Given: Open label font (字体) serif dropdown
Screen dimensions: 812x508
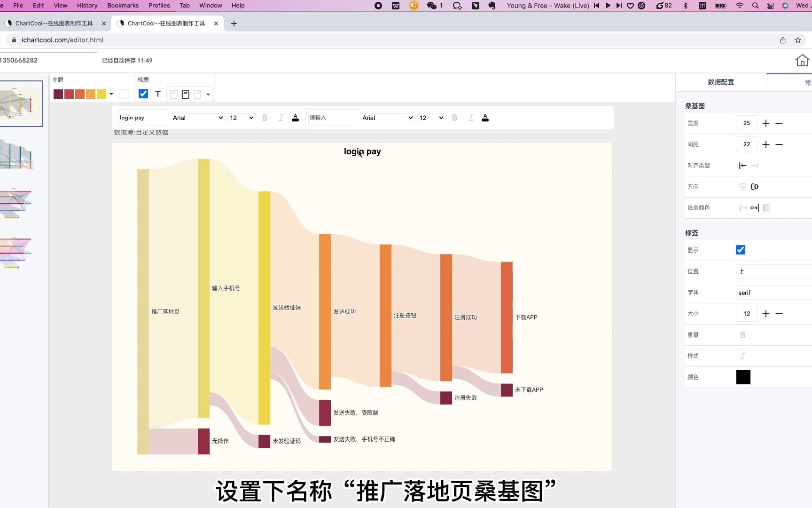Looking at the screenshot, I should point(773,293).
